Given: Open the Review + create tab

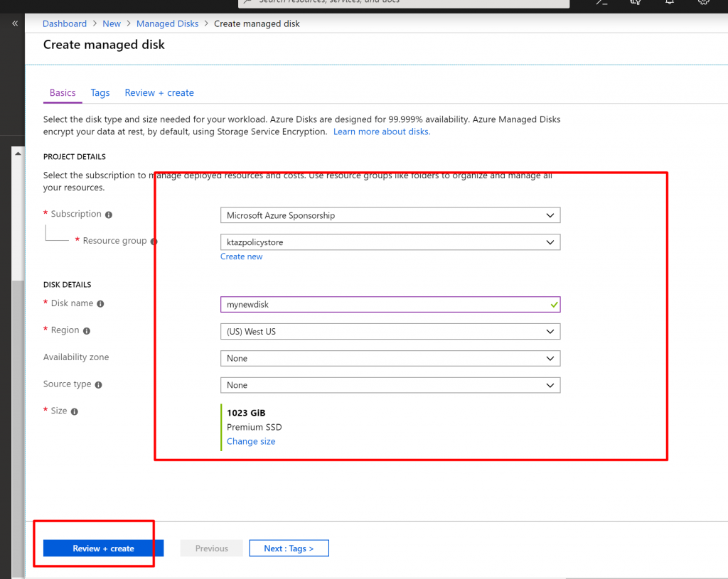Looking at the screenshot, I should tap(159, 93).
